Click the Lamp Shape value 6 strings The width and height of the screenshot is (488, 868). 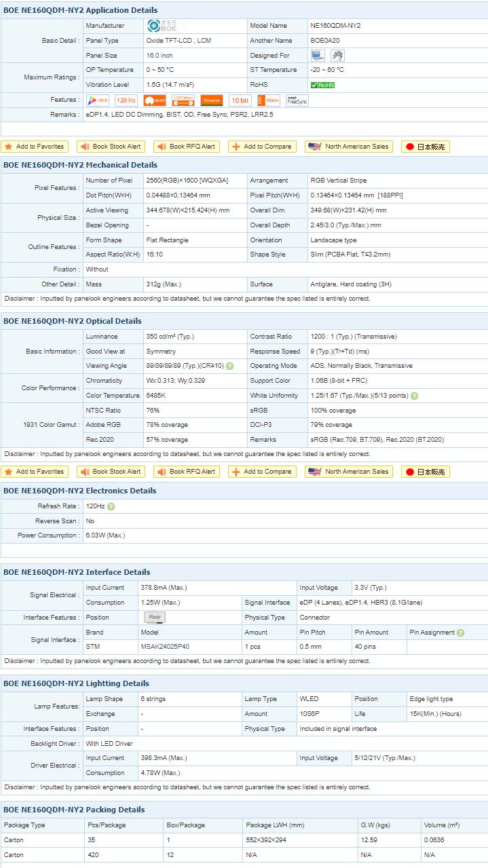[x=153, y=699]
